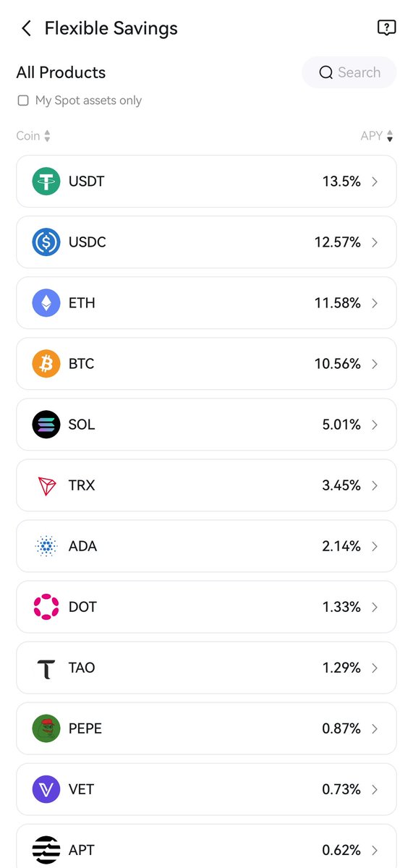This screenshot has height=868, width=413.
Task: Open TAO details via its chevron
Action: pos(375,668)
